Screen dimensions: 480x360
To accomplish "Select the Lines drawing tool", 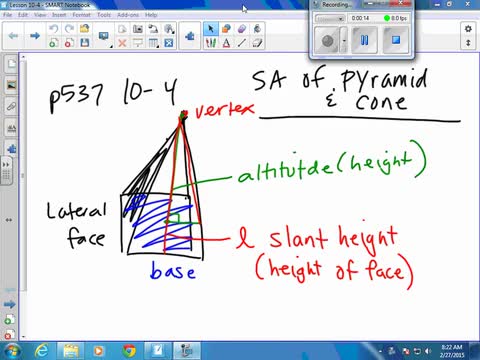I will tap(242, 43).
